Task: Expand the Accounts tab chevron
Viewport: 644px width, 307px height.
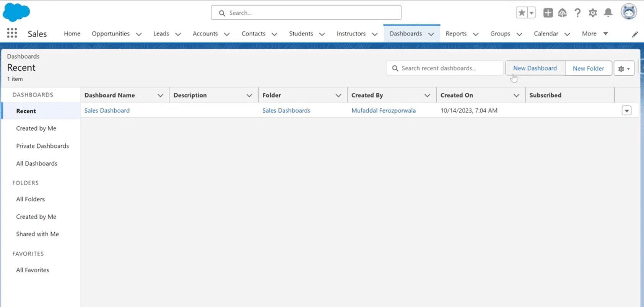Action: tap(227, 34)
